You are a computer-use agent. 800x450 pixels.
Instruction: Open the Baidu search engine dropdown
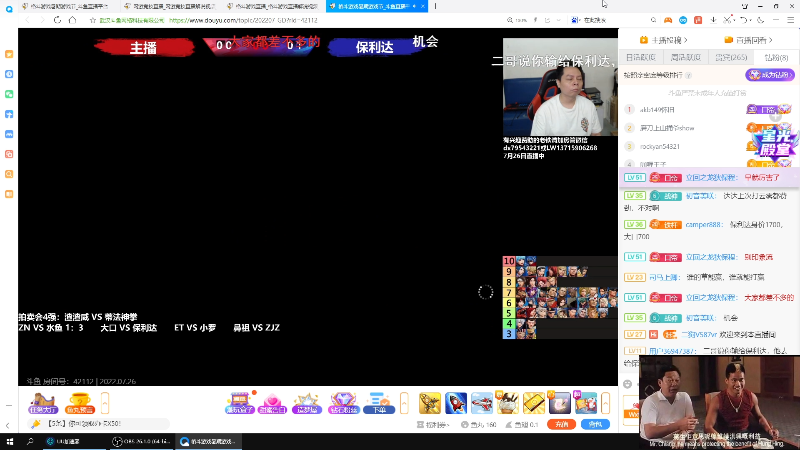(576, 20)
